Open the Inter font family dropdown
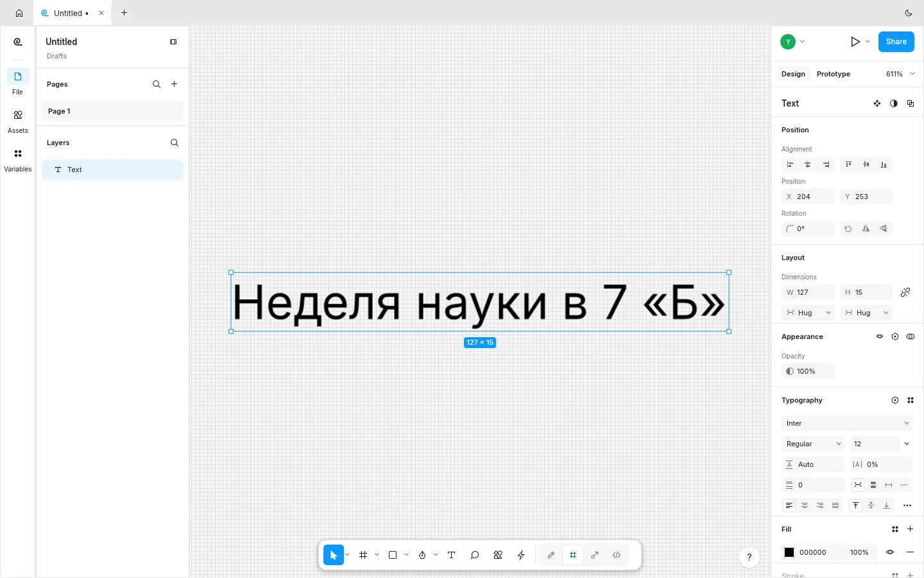The height and width of the screenshot is (578, 924). (847, 423)
